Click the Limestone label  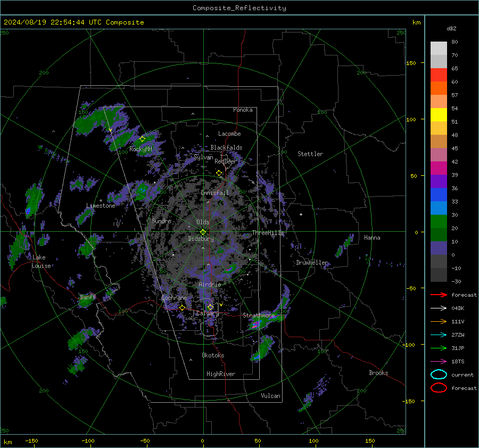(x=101, y=206)
